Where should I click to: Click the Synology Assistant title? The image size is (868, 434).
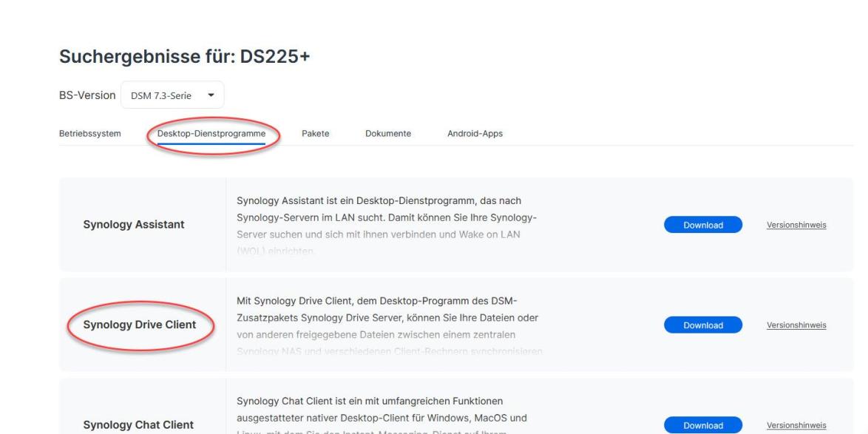[x=134, y=226]
